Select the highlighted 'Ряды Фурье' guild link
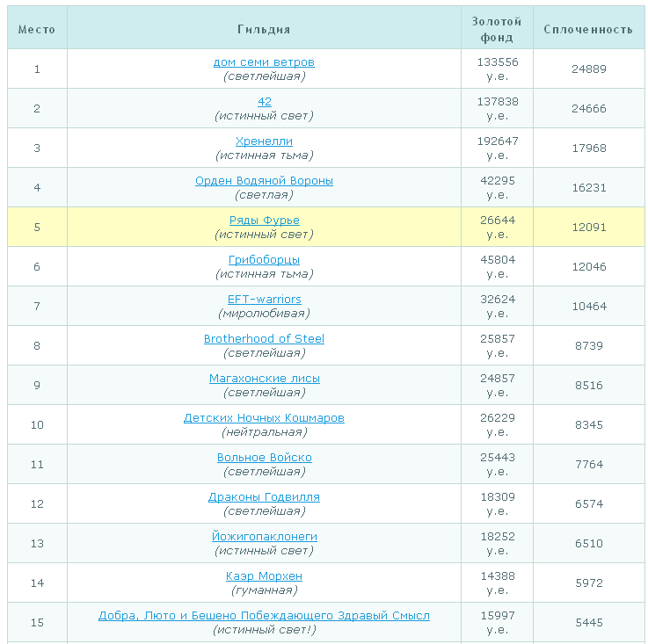The height and width of the screenshot is (644, 648). pos(264,221)
